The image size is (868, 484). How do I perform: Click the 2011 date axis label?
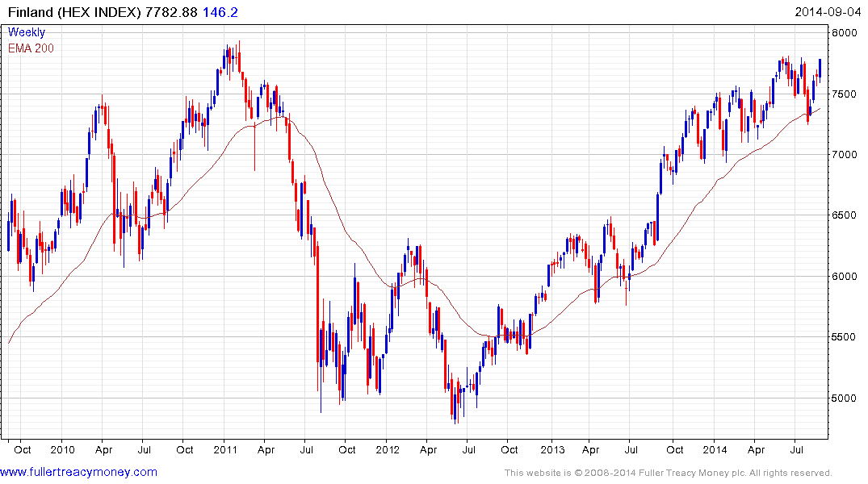[x=224, y=449]
